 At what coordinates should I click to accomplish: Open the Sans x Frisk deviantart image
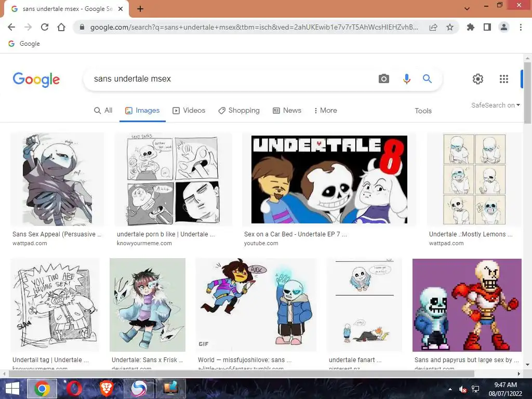tap(148, 305)
